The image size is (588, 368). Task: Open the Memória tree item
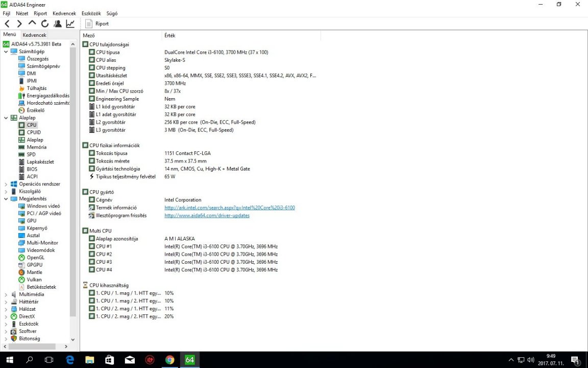tap(36, 147)
